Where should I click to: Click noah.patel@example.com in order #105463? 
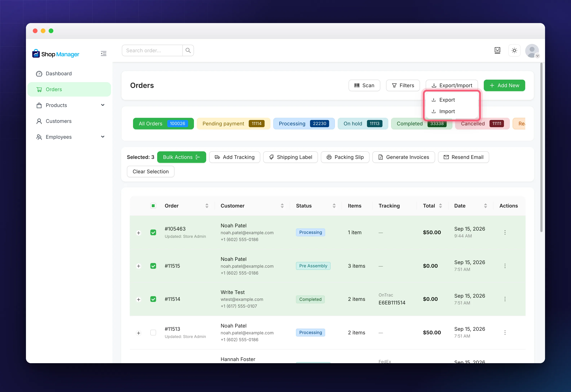247,233
